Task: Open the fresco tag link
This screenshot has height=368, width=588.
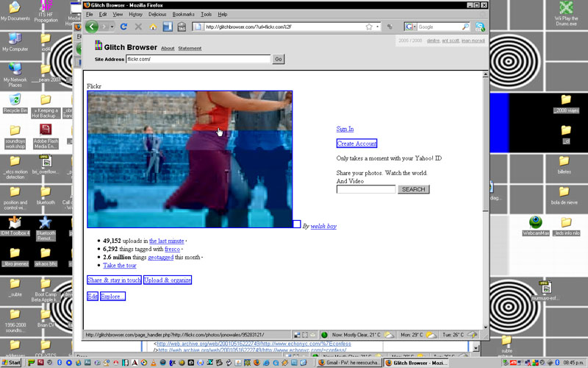Action: [x=173, y=249]
